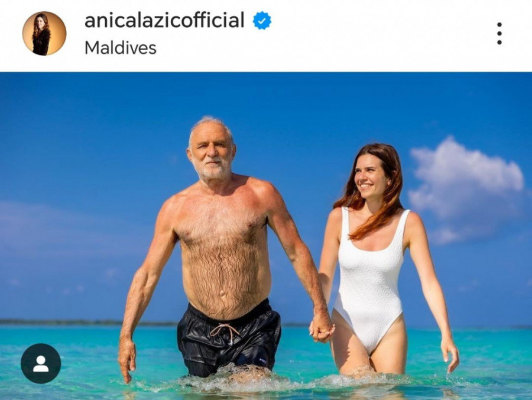Click the blue verified badge
The width and height of the screenshot is (532, 400).
click(x=262, y=20)
